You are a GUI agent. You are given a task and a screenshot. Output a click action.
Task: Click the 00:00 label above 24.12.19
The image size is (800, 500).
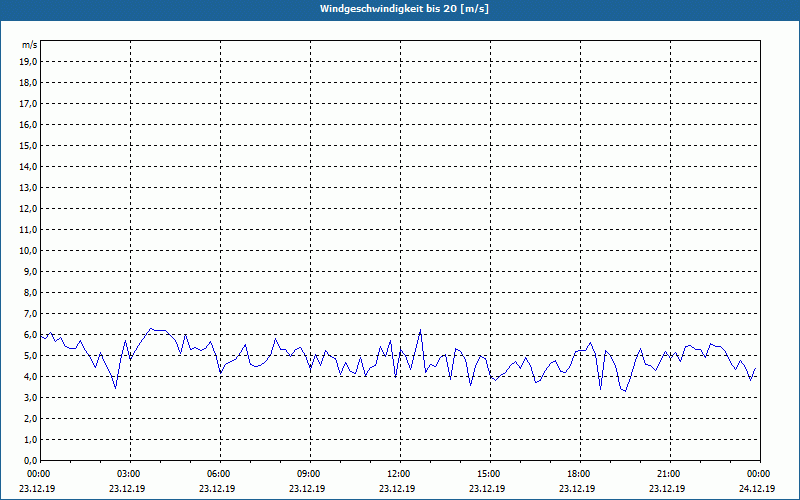(758, 474)
